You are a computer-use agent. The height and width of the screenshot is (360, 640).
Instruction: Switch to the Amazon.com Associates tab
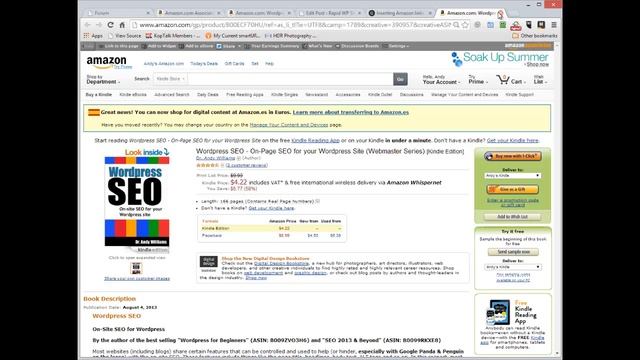pos(189,13)
